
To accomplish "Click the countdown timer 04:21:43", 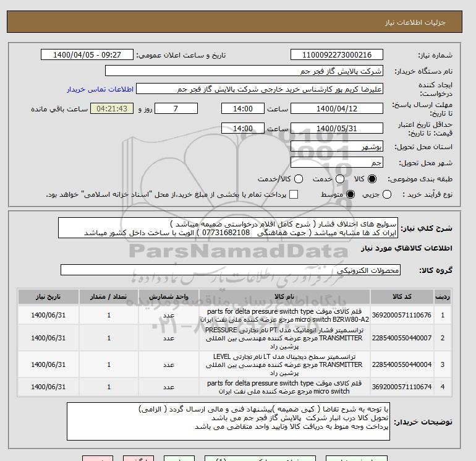I will pos(112,108).
